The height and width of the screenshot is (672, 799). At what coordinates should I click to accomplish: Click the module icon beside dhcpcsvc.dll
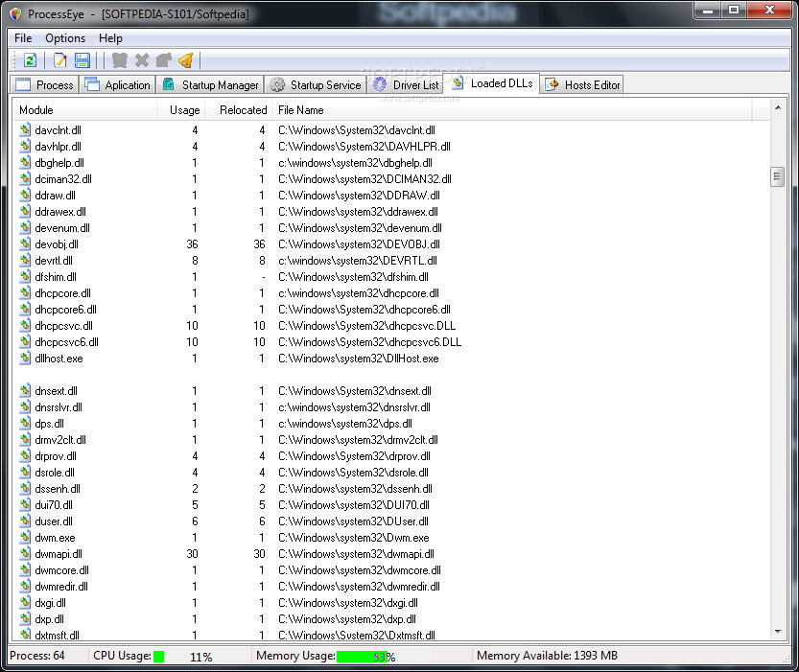[x=25, y=325]
